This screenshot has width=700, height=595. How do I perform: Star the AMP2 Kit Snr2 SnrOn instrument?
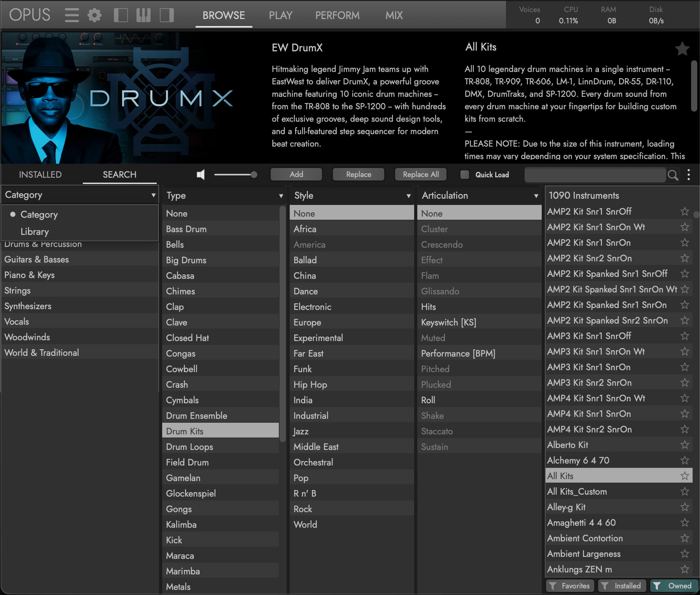tap(685, 258)
